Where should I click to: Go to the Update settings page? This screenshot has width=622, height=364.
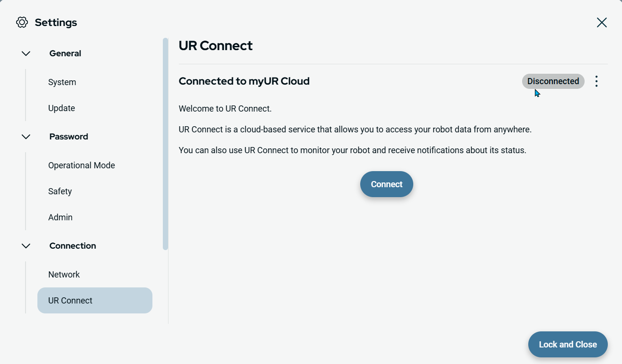click(62, 108)
